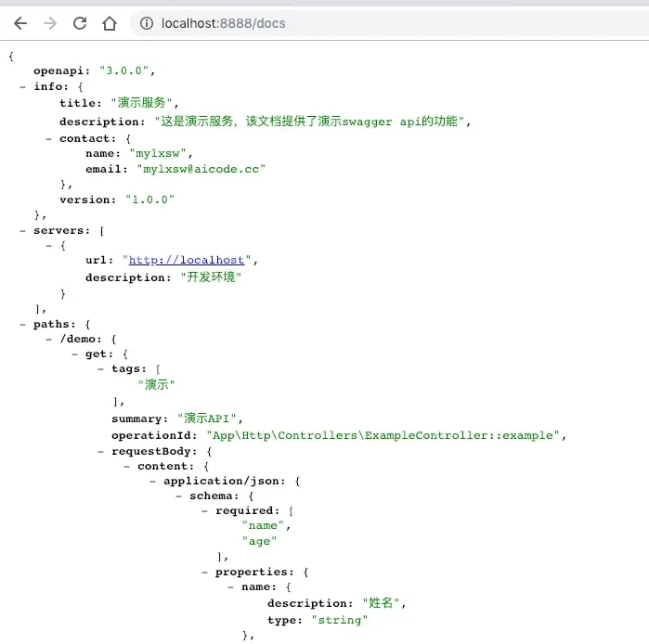The height and width of the screenshot is (644, 649).
Task: Click the "version:" key label
Action: click(x=88, y=200)
